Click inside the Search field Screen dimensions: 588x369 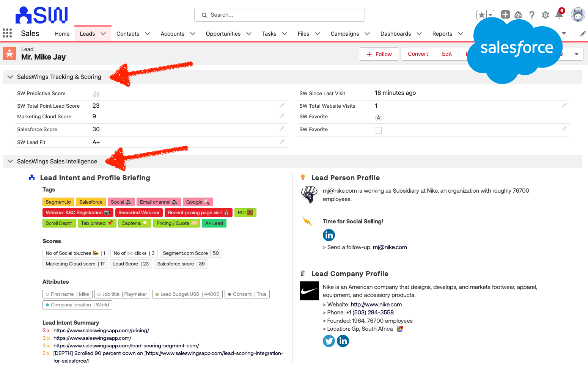279,15
